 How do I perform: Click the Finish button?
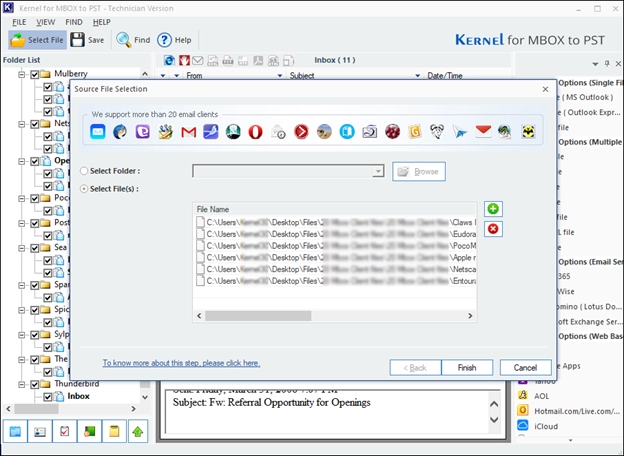467,368
